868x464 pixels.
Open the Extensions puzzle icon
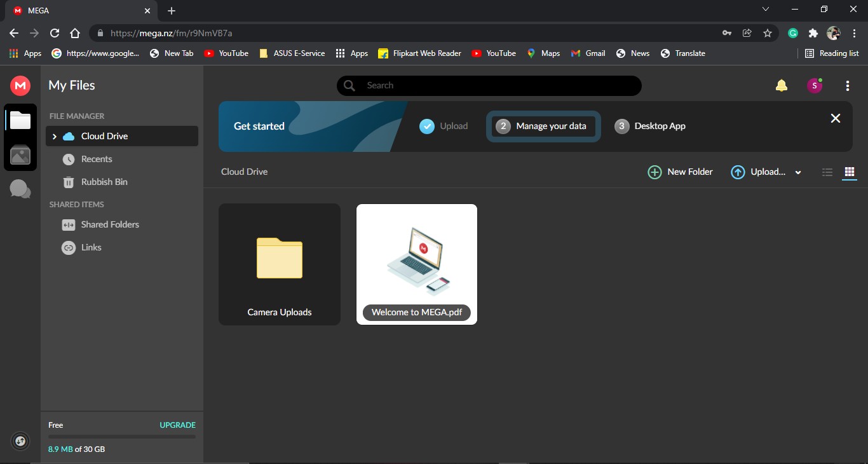click(x=813, y=33)
